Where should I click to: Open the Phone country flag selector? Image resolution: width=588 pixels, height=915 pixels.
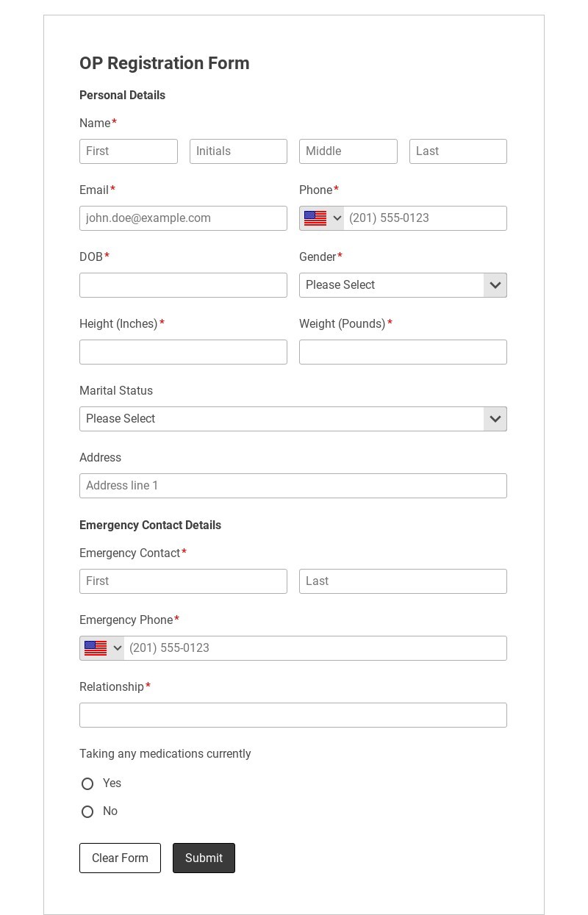pos(322,218)
